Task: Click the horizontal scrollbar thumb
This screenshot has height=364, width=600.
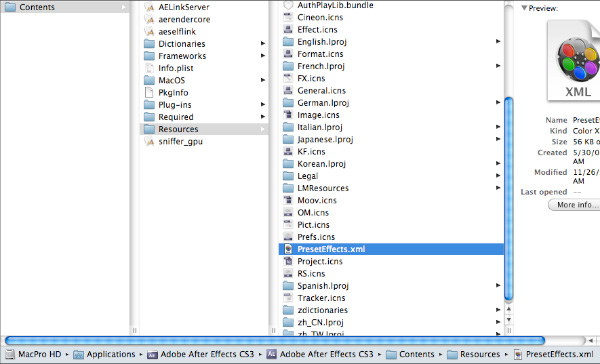Action: (275, 340)
